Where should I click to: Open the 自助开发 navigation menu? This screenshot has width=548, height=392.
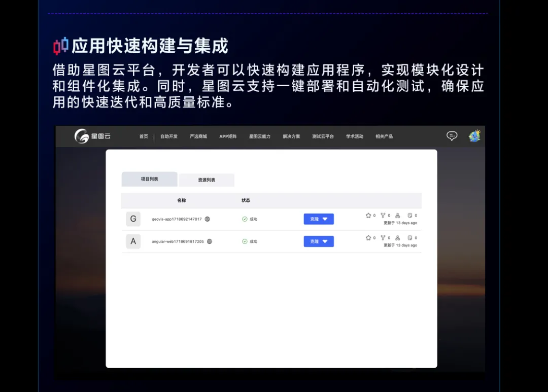[169, 136]
